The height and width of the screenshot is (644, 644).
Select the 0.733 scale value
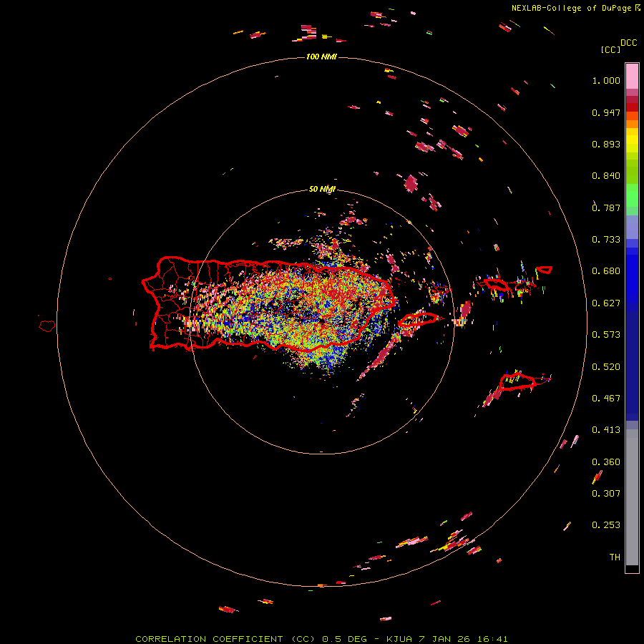(606, 240)
